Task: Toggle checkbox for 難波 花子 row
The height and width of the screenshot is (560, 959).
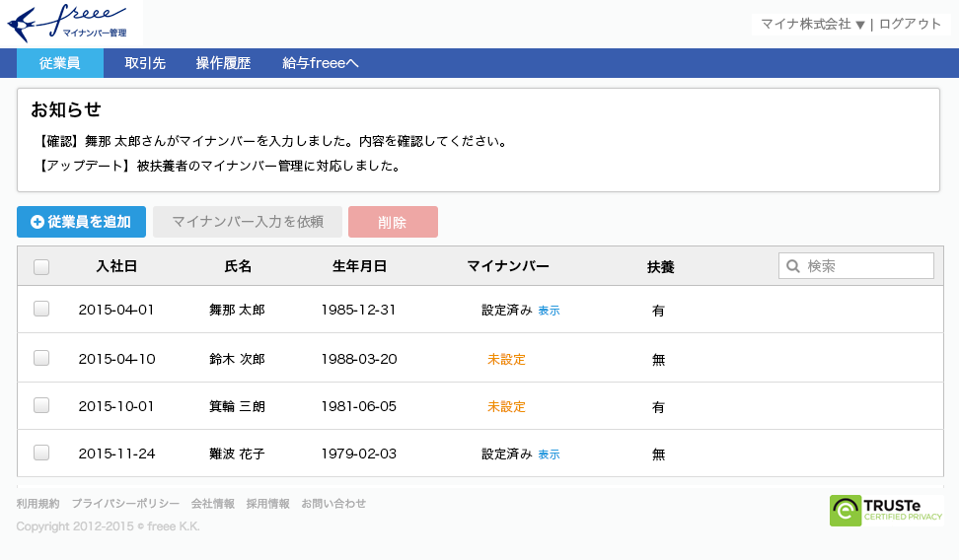Action: 41,454
